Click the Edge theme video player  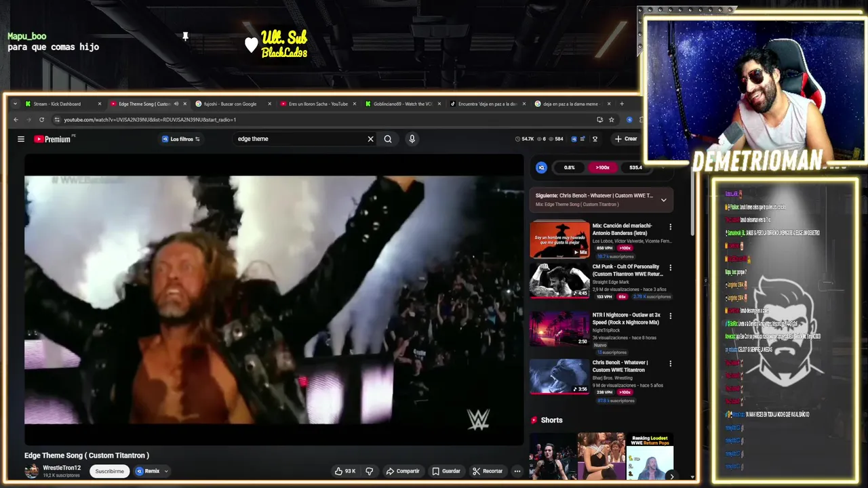274,300
